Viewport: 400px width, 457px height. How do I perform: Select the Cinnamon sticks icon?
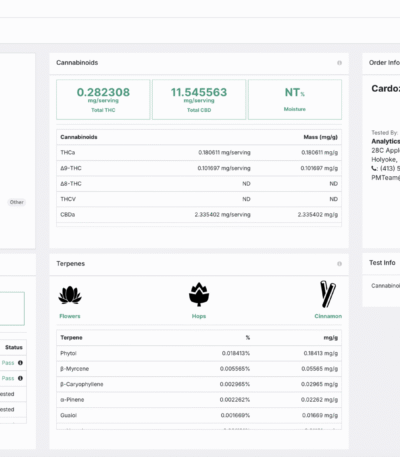[x=328, y=294]
